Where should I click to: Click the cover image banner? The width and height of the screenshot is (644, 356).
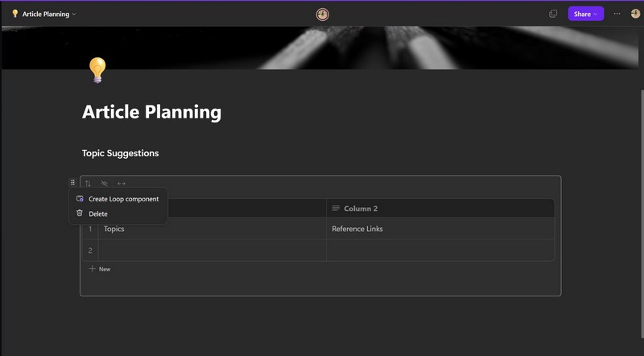click(322, 47)
